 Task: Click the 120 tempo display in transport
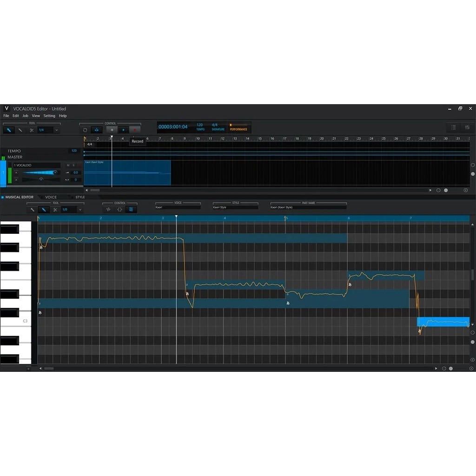tap(200, 125)
